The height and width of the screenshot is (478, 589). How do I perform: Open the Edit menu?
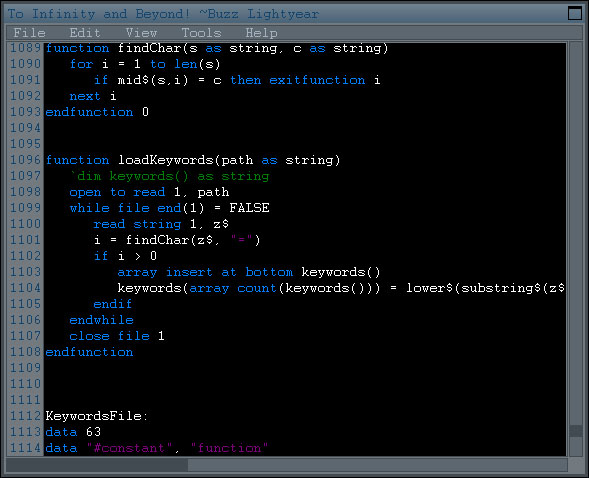tap(85, 33)
